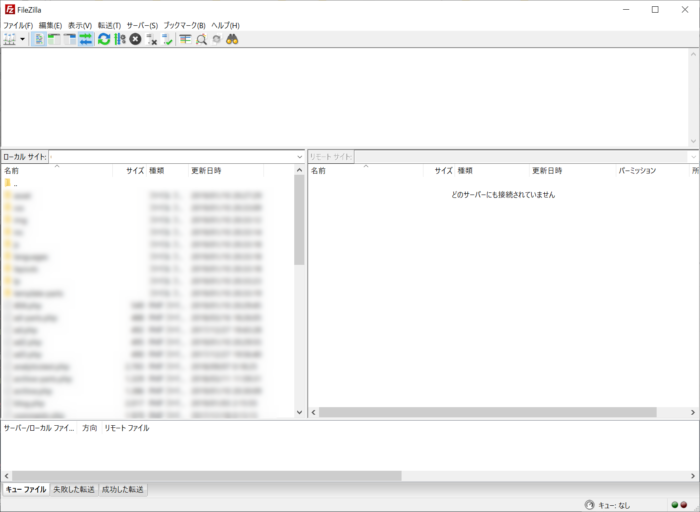Expand the Site Manager dropdown arrow
This screenshot has width=700, height=512.
tap(23, 39)
